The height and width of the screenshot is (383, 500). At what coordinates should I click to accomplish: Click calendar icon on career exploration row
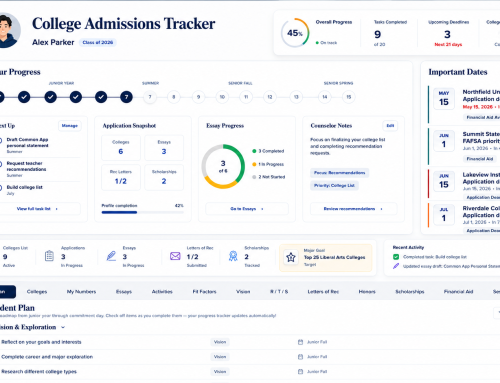click(x=300, y=357)
